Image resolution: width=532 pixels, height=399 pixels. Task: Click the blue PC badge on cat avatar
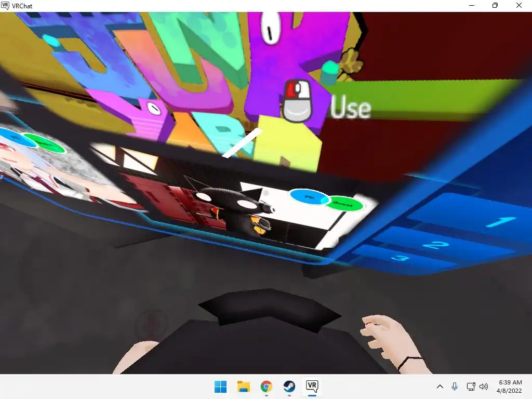(x=310, y=197)
